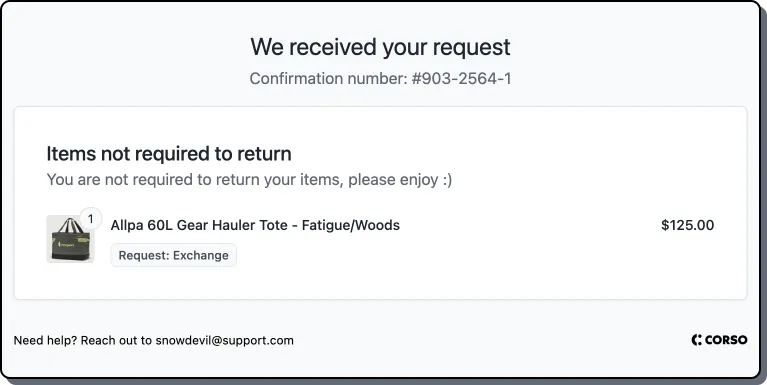The width and height of the screenshot is (767, 385).
Task: Click the Confirmation number label
Action: (328, 79)
